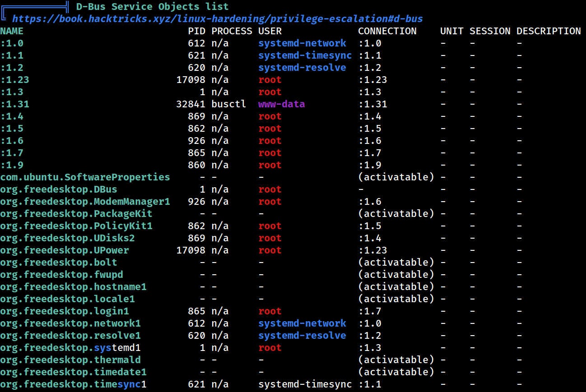The height and width of the screenshot is (392, 586).
Task: Click connection ':1.23' in the UPower row
Action: [x=373, y=250]
